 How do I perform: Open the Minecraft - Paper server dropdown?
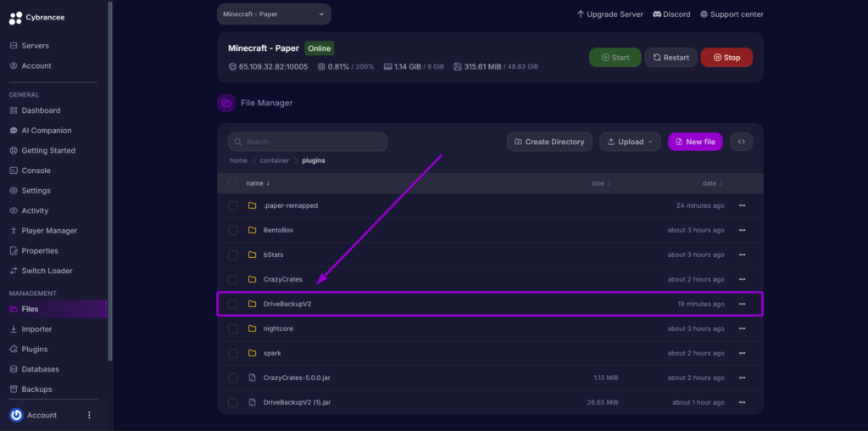(x=274, y=14)
